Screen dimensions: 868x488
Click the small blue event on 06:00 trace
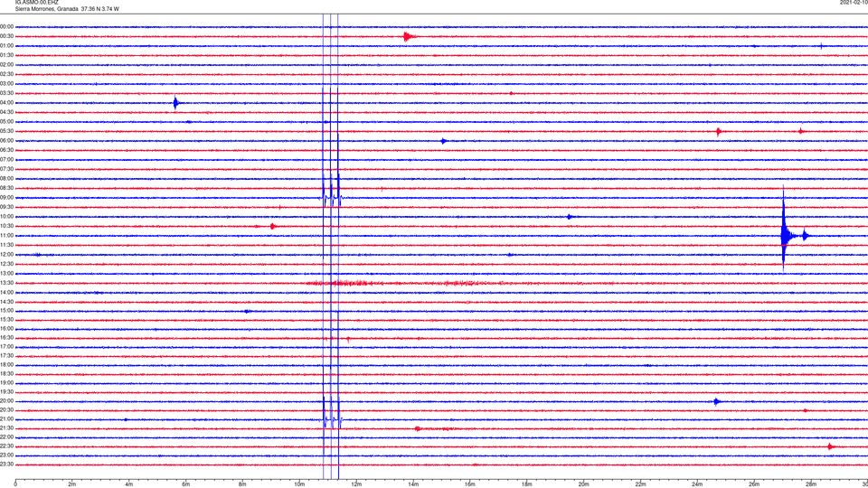click(x=444, y=141)
